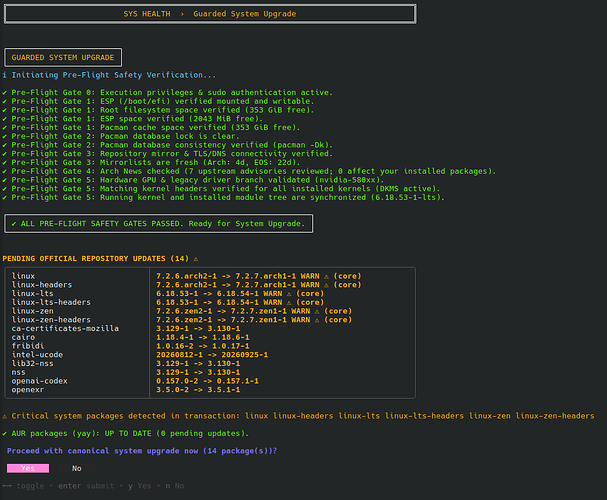Click Gate 5 nvidia-580xx driver line
The height and width of the screenshot is (500, 607).
[193, 180]
